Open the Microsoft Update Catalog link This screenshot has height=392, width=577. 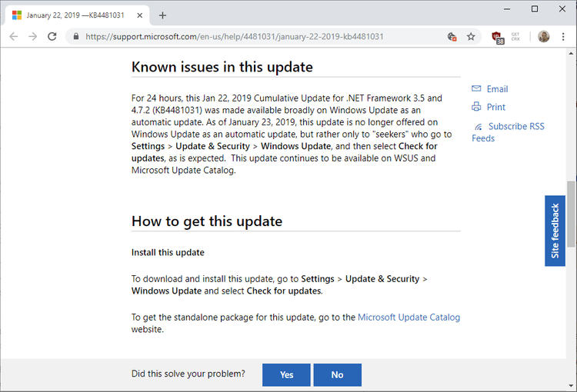pos(409,317)
